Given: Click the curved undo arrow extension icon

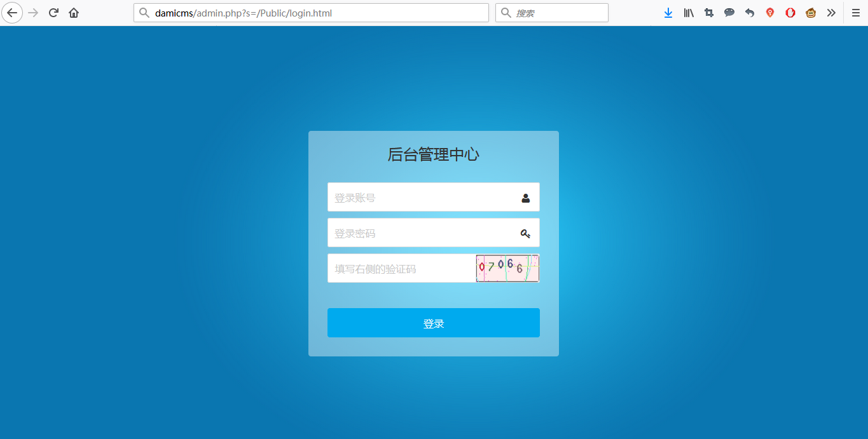Looking at the screenshot, I should [750, 13].
